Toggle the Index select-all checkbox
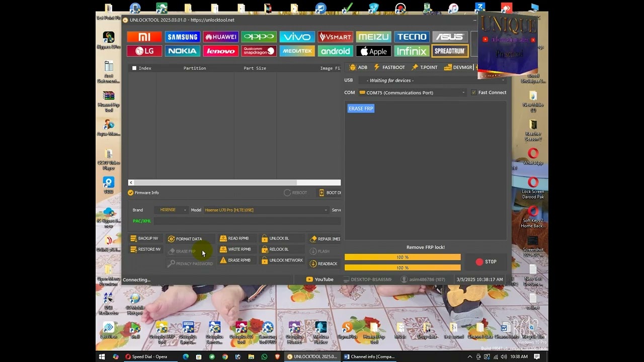Screen dimensions: 644x362 click(x=134, y=68)
